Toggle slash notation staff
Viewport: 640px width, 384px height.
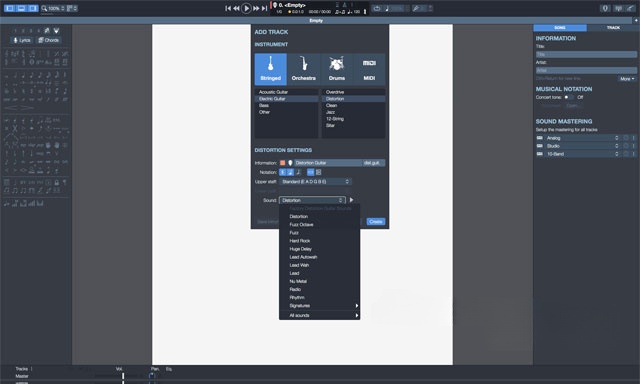tap(298, 172)
